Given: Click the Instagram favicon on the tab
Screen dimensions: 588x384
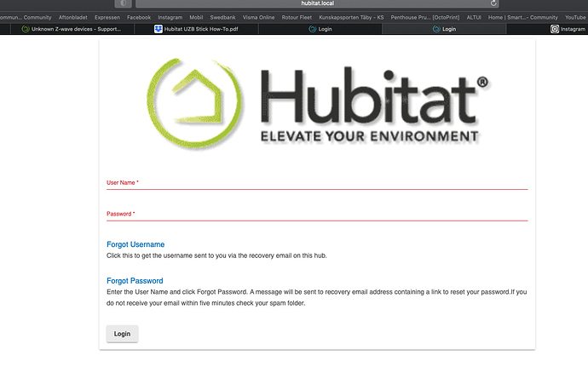Looking at the screenshot, I should pyautogui.click(x=555, y=29).
